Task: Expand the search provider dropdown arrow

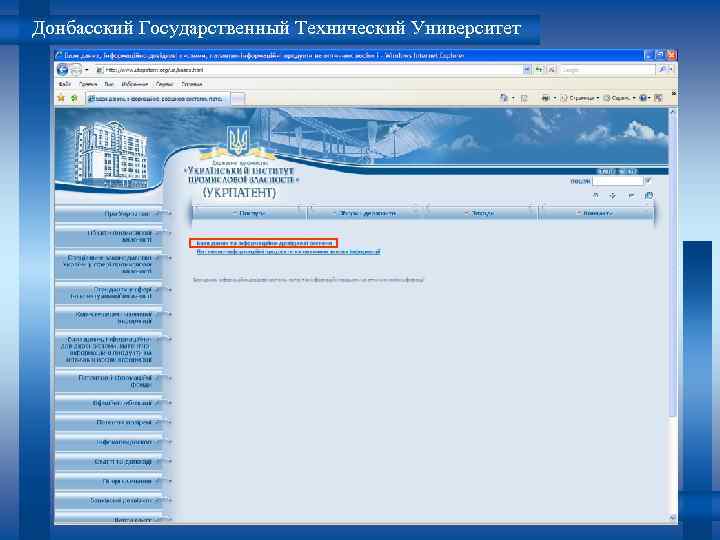Action: (x=671, y=70)
